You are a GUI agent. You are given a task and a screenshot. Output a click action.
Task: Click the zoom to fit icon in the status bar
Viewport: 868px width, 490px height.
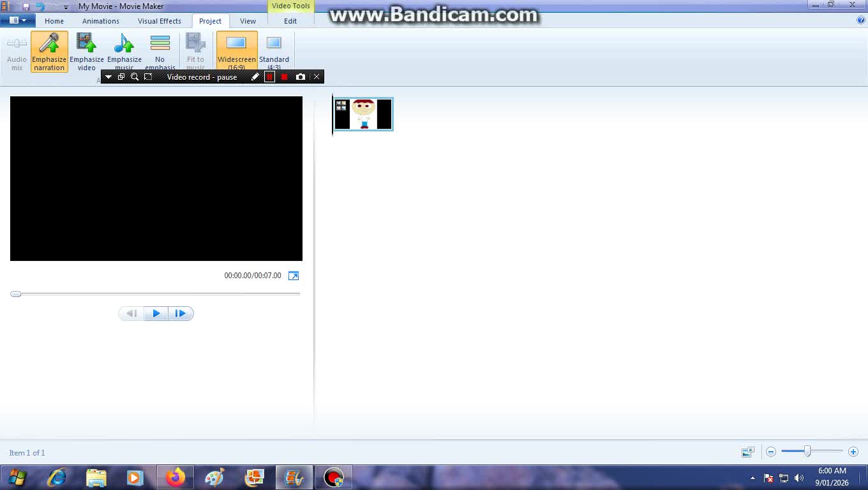coord(747,452)
